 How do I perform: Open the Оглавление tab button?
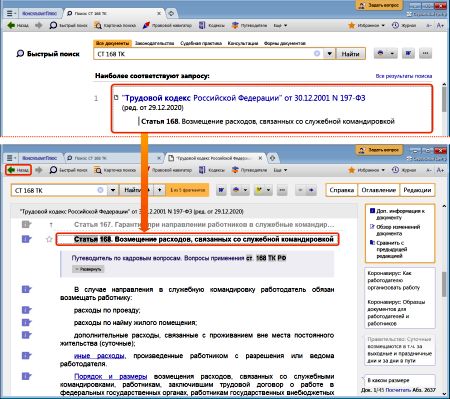[x=378, y=190]
